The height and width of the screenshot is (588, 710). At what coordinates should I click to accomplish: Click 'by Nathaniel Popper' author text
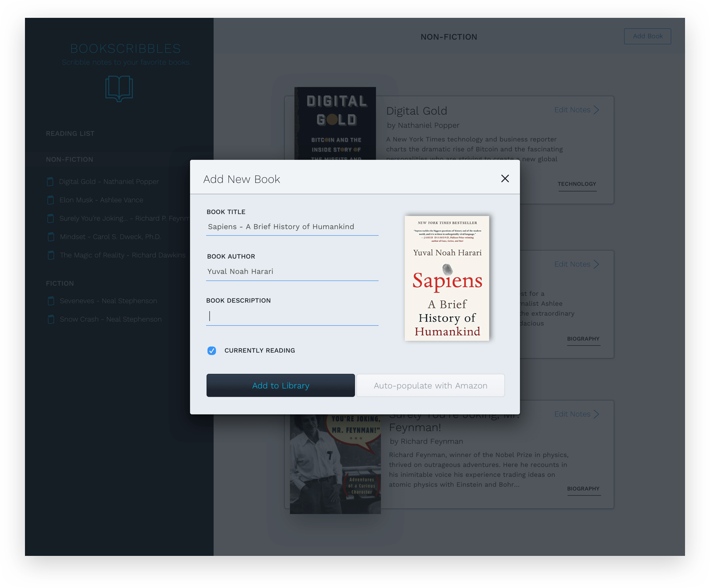pos(423,125)
